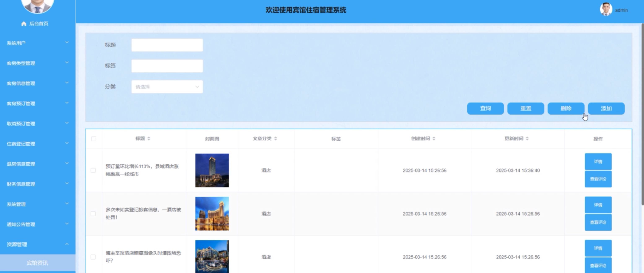
Task: Click the home icon beside 后台首页
Action: coord(24,24)
